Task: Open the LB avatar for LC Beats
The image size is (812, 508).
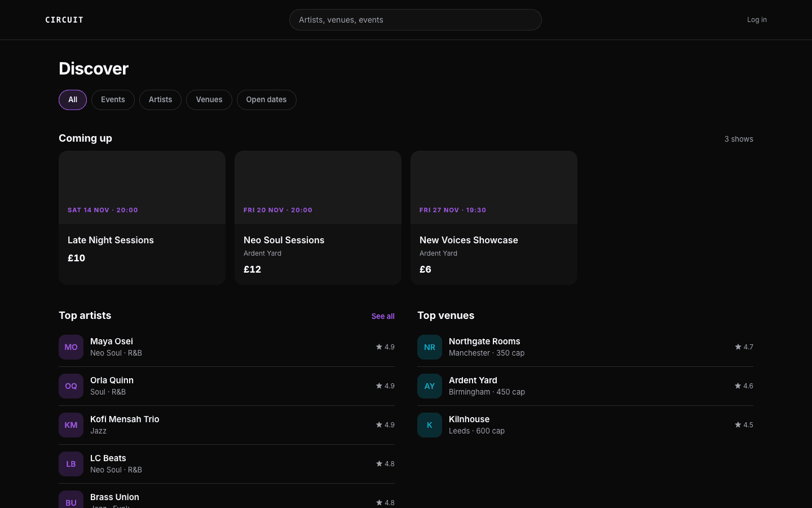Action: [71, 464]
